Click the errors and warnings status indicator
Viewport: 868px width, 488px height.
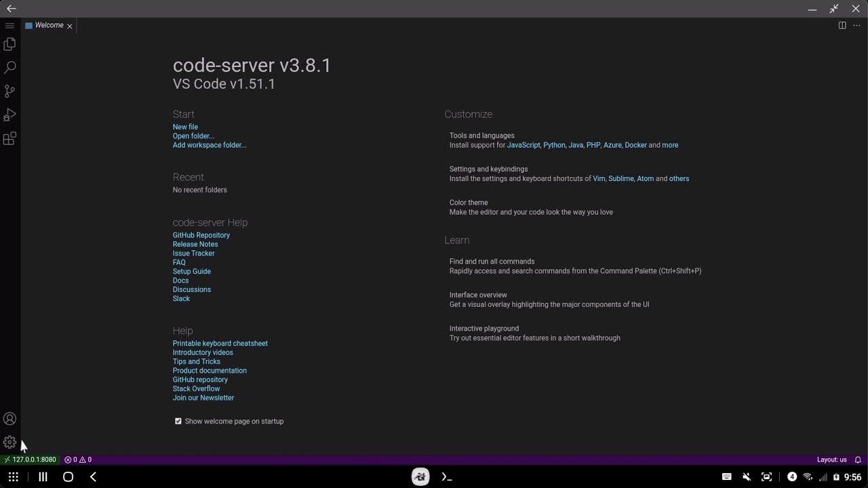(x=78, y=460)
